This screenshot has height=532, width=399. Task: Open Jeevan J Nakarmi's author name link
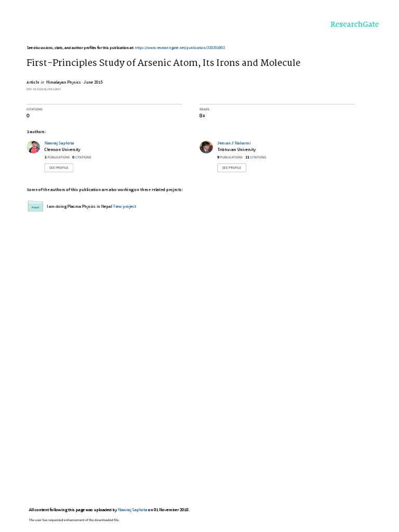point(234,143)
